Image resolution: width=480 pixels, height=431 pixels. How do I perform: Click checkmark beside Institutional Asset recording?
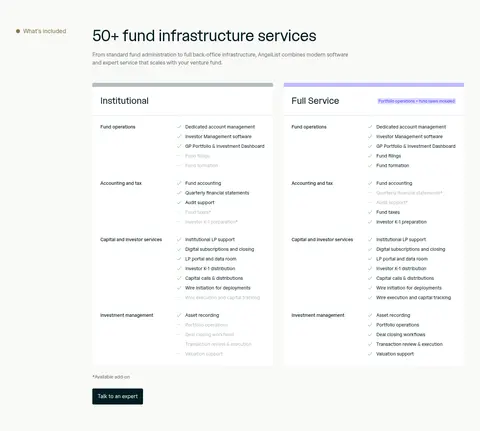[x=179, y=315]
